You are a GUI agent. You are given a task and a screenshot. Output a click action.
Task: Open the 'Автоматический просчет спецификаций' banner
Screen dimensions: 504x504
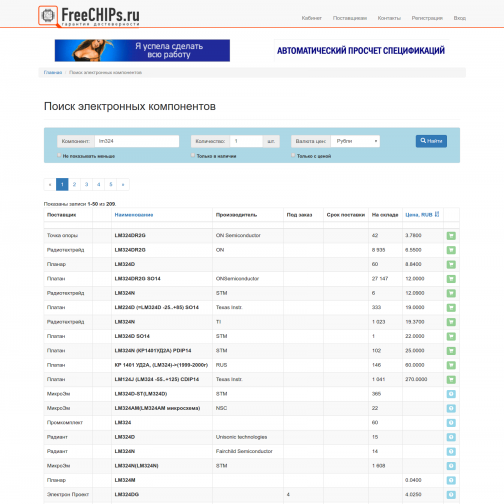(x=361, y=50)
